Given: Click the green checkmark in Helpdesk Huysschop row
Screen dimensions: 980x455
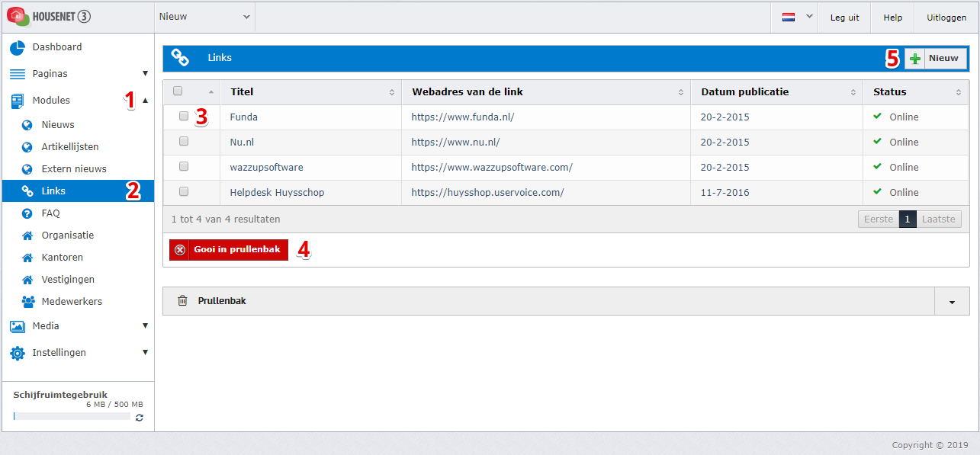Looking at the screenshot, I should (878, 192).
